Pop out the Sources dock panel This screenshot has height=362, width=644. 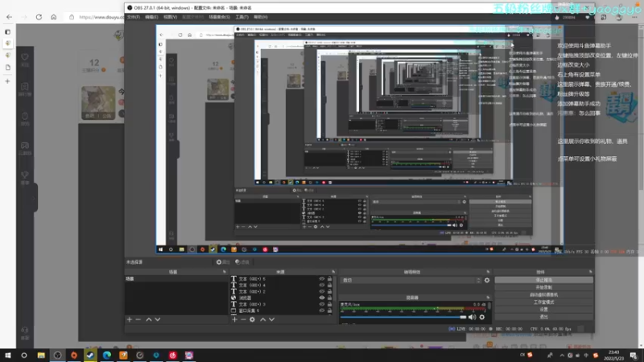click(333, 272)
